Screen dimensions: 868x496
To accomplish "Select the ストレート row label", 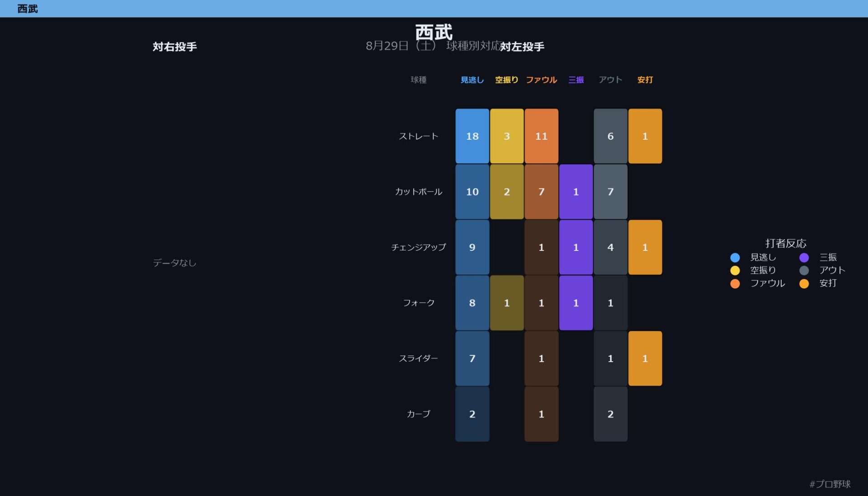I will point(419,136).
